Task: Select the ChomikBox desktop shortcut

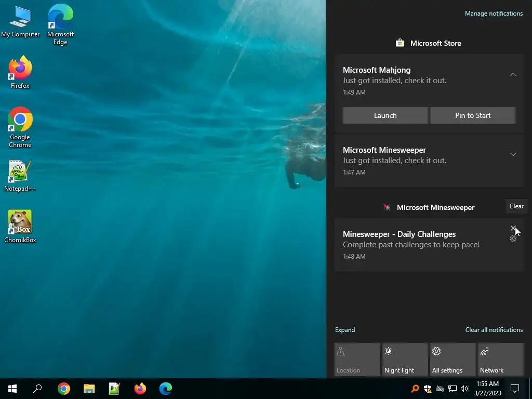Action: click(x=20, y=227)
